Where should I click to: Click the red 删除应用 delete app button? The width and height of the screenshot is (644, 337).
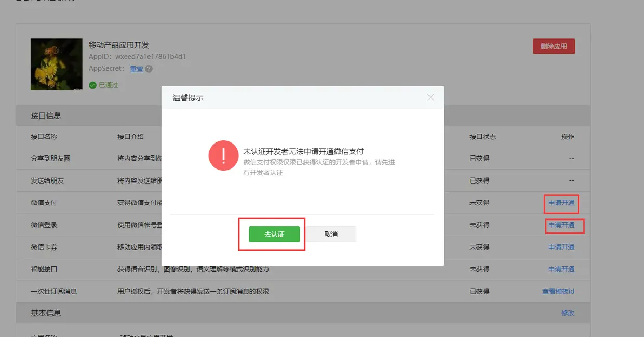(x=554, y=46)
